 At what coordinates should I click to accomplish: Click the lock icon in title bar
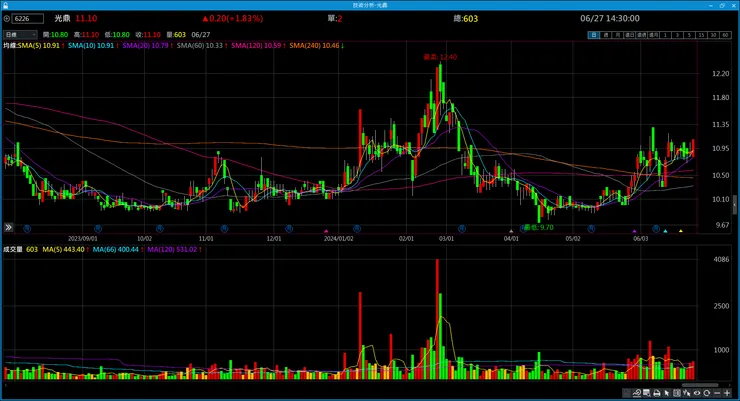[5, 5]
